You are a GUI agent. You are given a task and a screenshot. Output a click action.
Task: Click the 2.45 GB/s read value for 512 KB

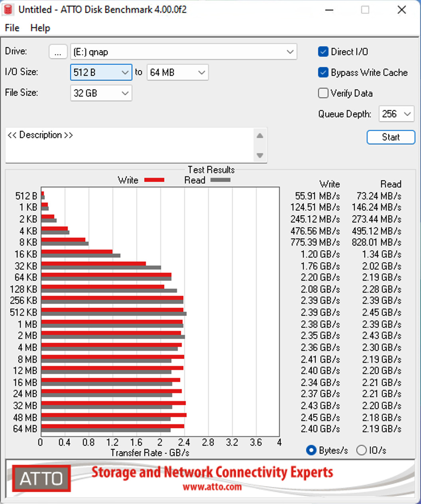382,312
